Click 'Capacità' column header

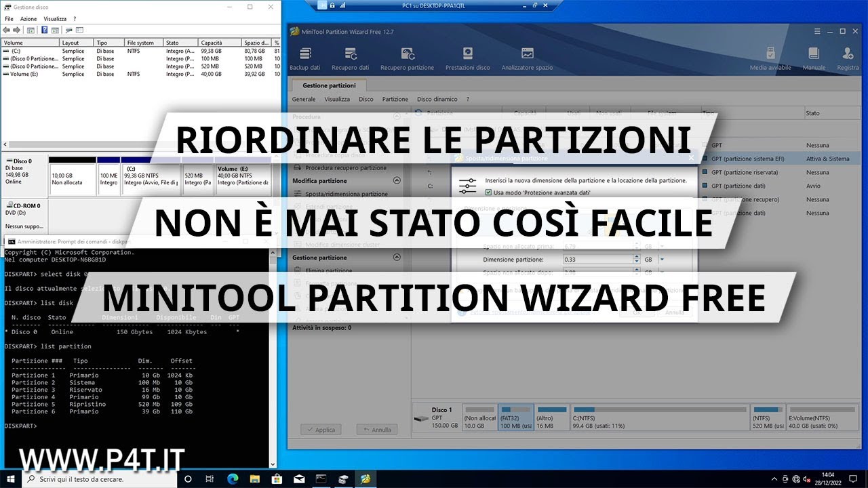click(220, 43)
